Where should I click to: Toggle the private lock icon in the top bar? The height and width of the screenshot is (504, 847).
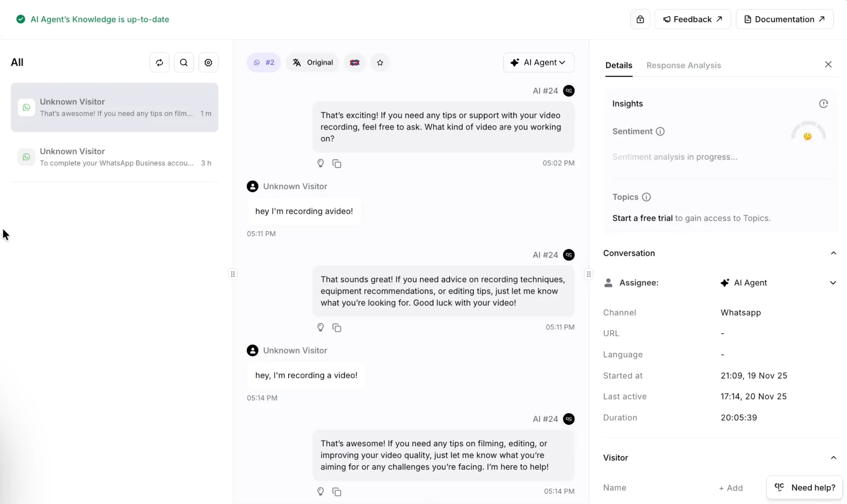pyautogui.click(x=640, y=19)
